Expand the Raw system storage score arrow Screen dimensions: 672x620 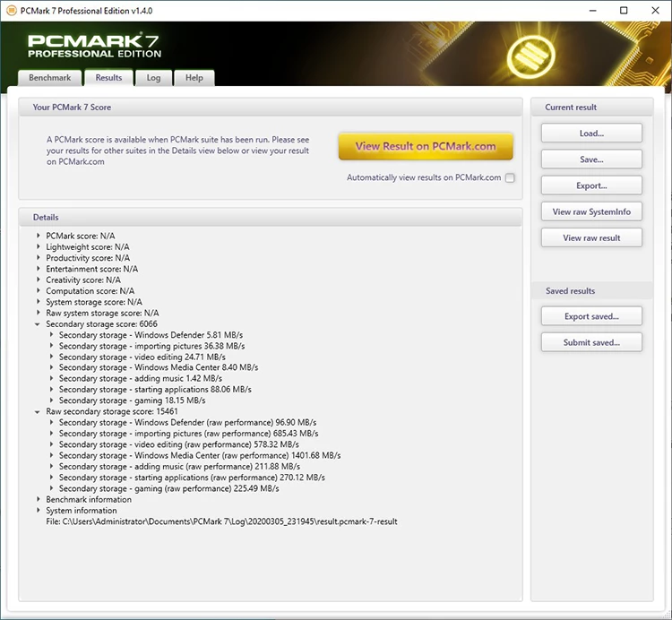(39, 313)
